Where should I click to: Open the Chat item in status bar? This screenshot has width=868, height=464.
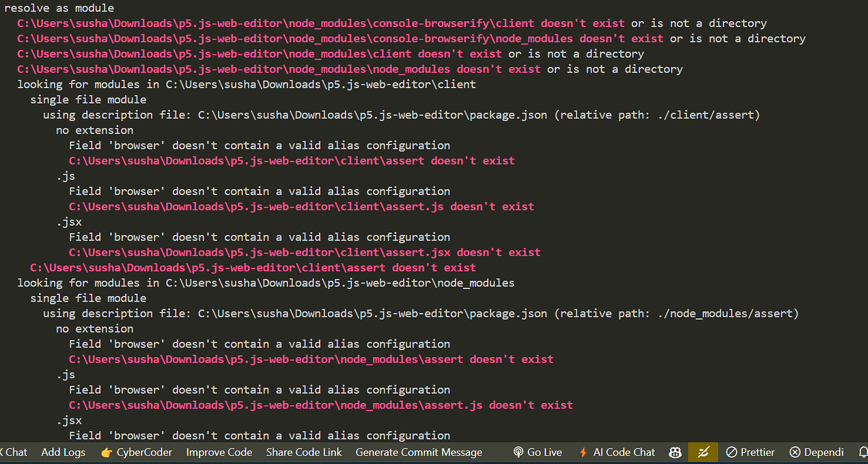click(16, 452)
